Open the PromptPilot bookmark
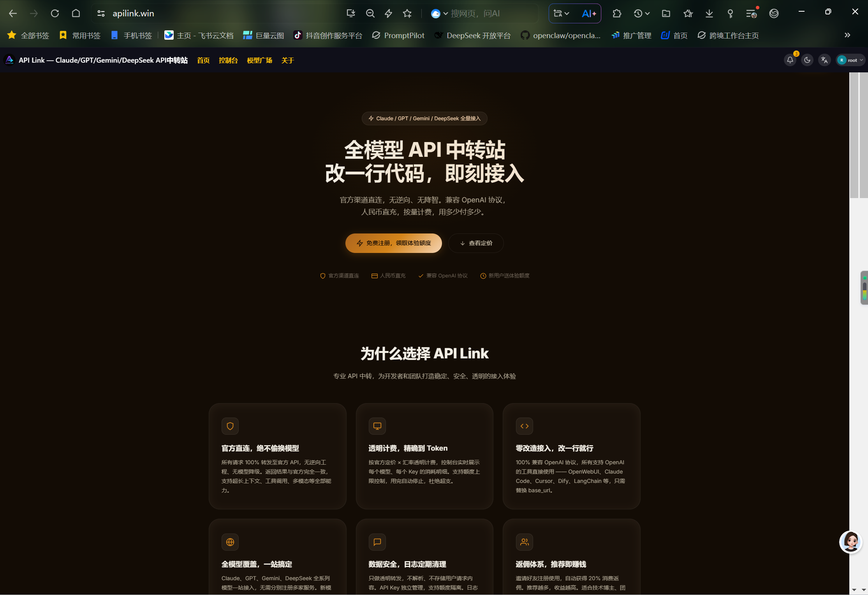This screenshot has height=595, width=868. tap(398, 35)
